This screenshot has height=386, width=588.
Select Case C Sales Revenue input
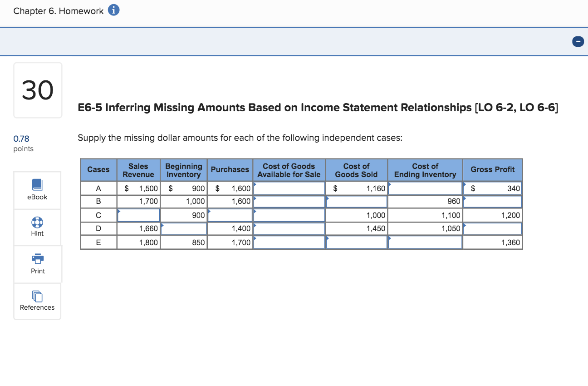point(138,215)
